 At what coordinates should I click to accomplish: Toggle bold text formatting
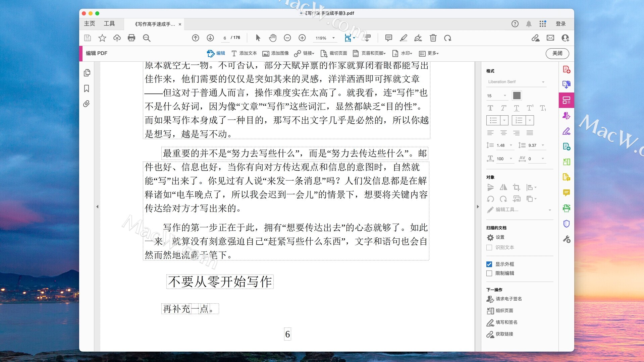tap(490, 108)
